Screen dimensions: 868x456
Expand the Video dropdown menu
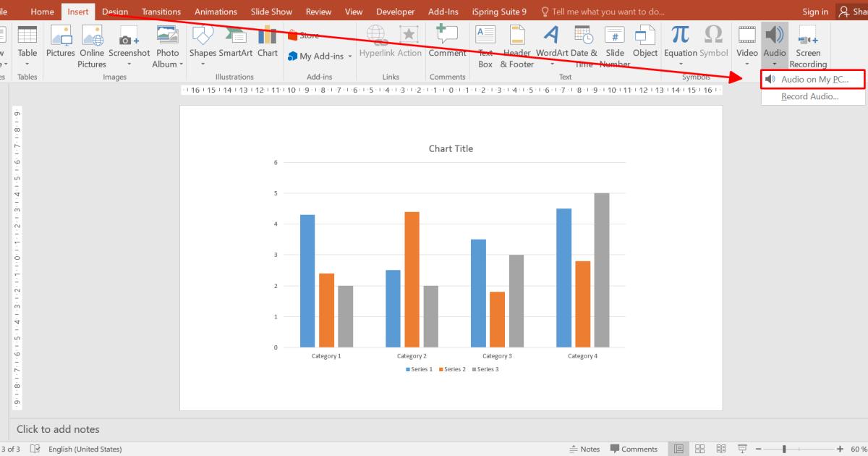pos(747,64)
